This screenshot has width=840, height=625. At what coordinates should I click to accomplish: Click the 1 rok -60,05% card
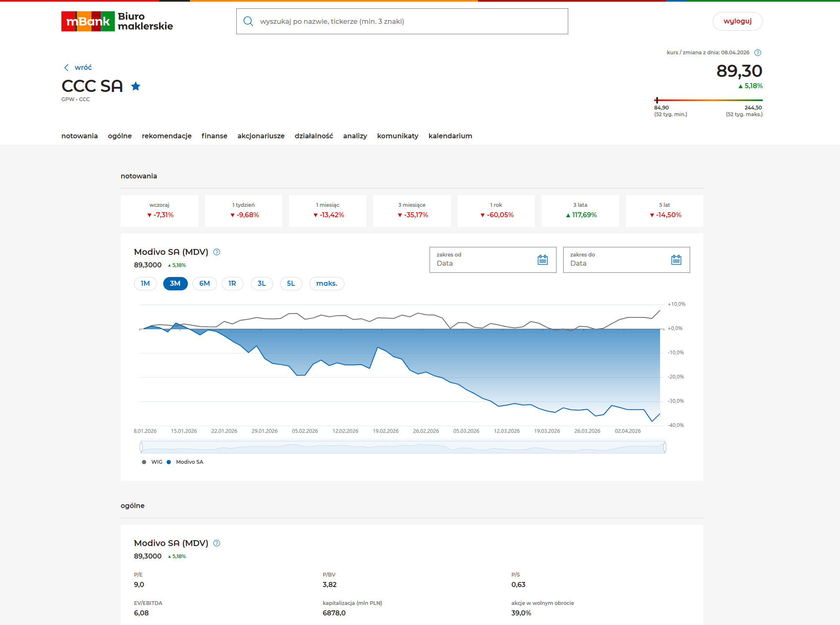click(x=496, y=211)
